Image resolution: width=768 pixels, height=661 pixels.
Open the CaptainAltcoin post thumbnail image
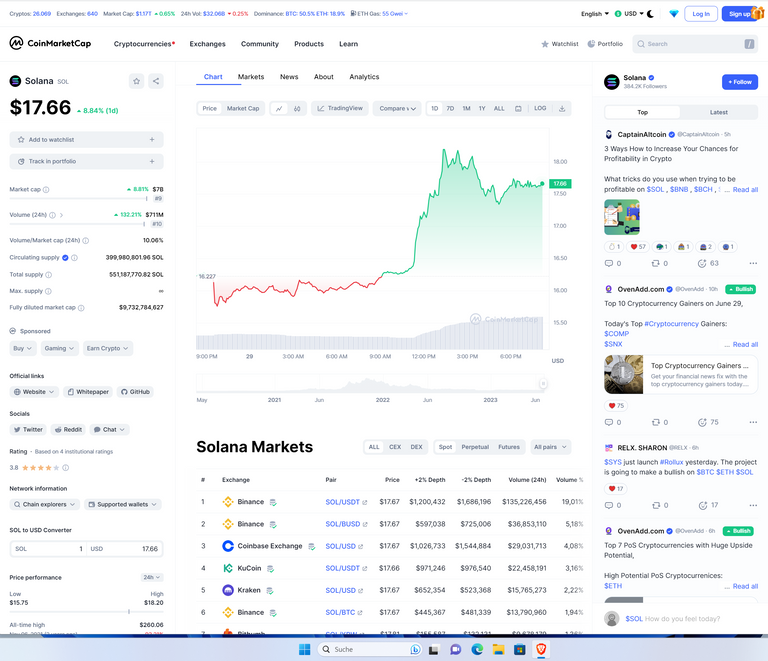pos(622,217)
